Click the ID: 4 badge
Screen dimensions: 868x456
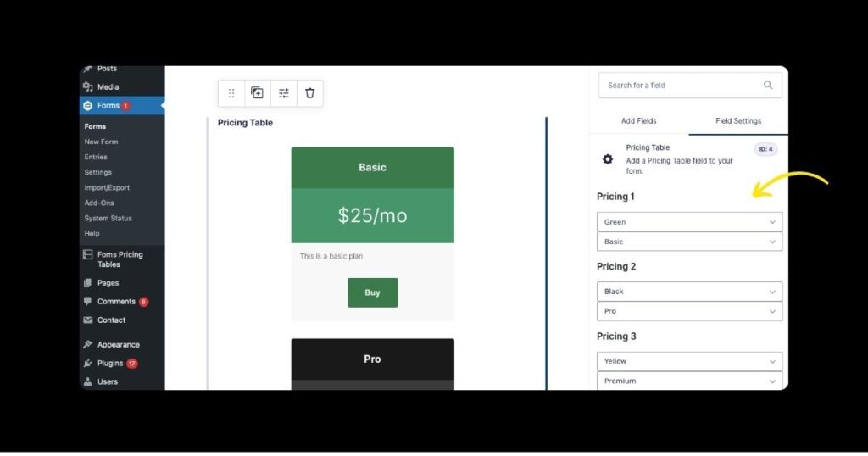[765, 149]
